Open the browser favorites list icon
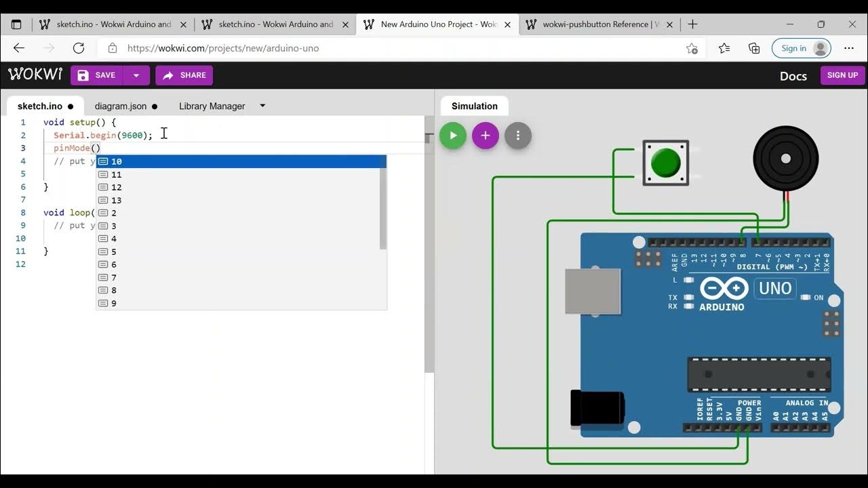The image size is (868, 488). coord(724,48)
